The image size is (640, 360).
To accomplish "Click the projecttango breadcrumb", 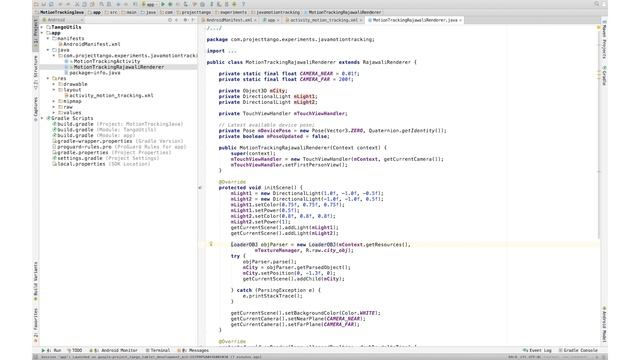I will 196,12.
